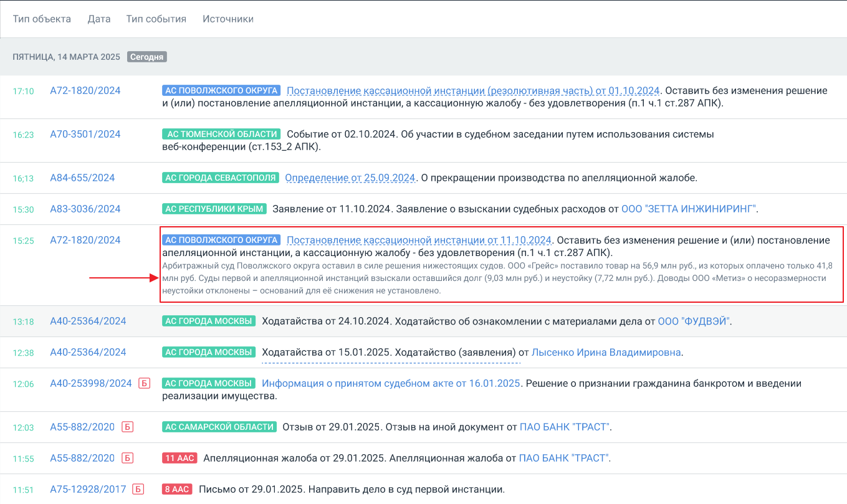Image resolution: width=847 pixels, height=504 pixels.
Task: Click the red 11 ААС court tag
Action: (179, 458)
